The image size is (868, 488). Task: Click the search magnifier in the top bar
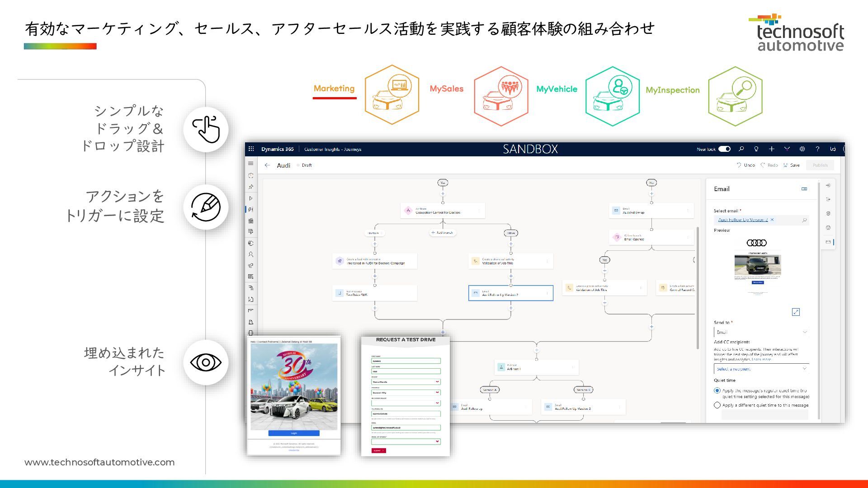pos(741,149)
